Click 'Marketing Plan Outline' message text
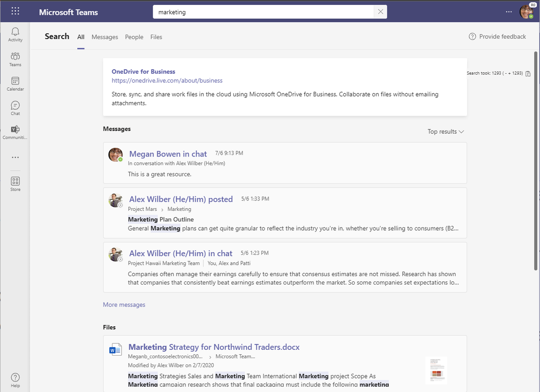This screenshot has height=392, width=540. [161, 219]
